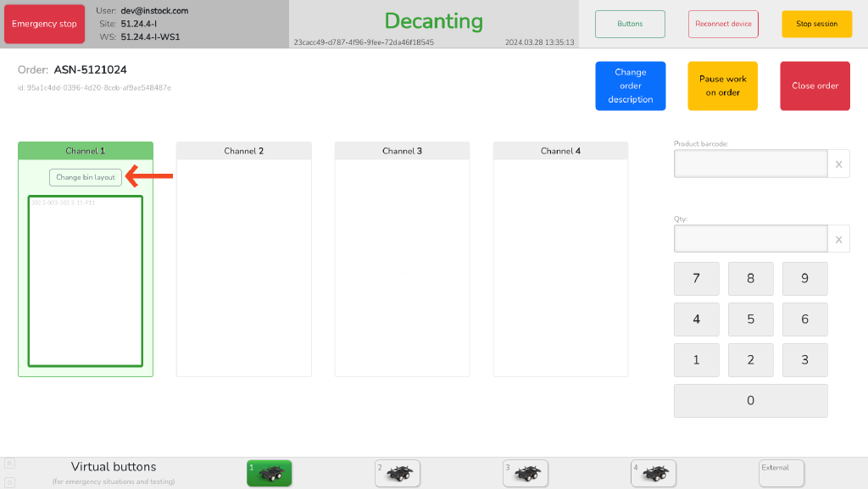Click the External device button
868x489 pixels.
pyautogui.click(x=781, y=472)
